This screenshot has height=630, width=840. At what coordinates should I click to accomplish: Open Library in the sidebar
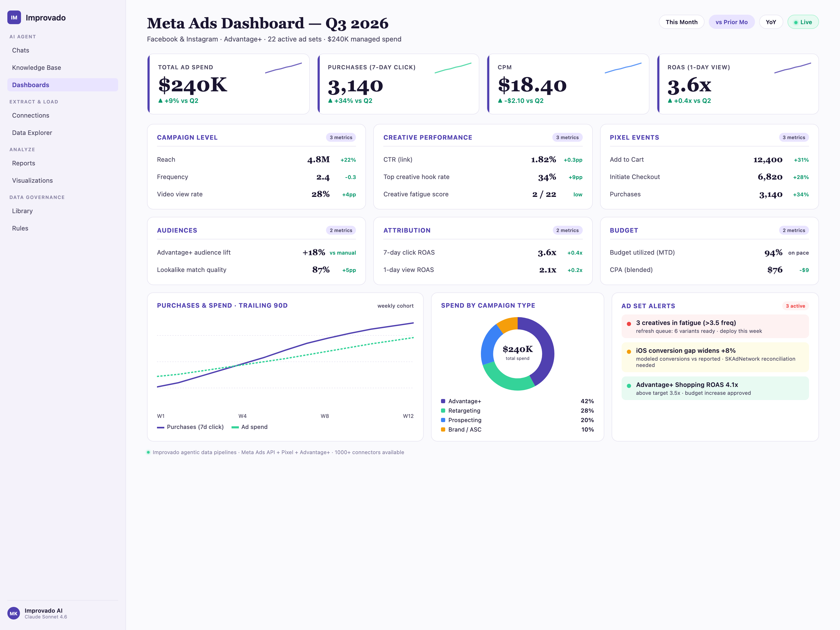click(63, 211)
